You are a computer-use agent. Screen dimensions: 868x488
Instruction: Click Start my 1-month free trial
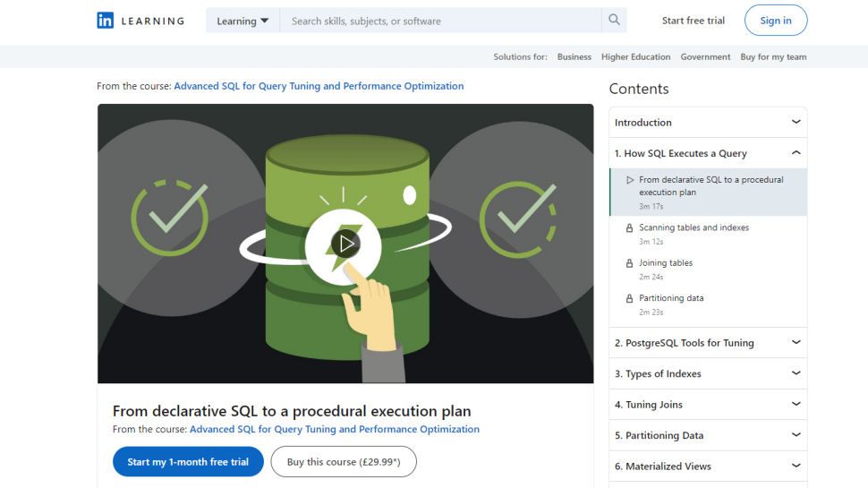click(188, 462)
